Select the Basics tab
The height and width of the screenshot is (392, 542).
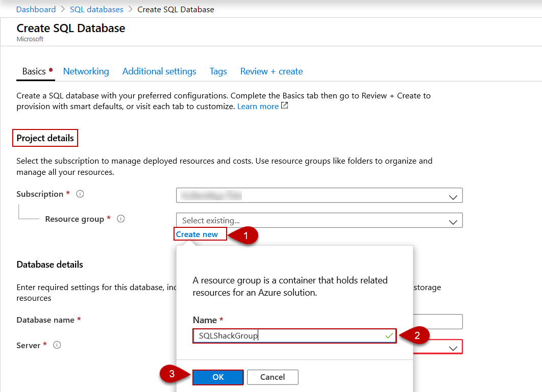(x=34, y=71)
